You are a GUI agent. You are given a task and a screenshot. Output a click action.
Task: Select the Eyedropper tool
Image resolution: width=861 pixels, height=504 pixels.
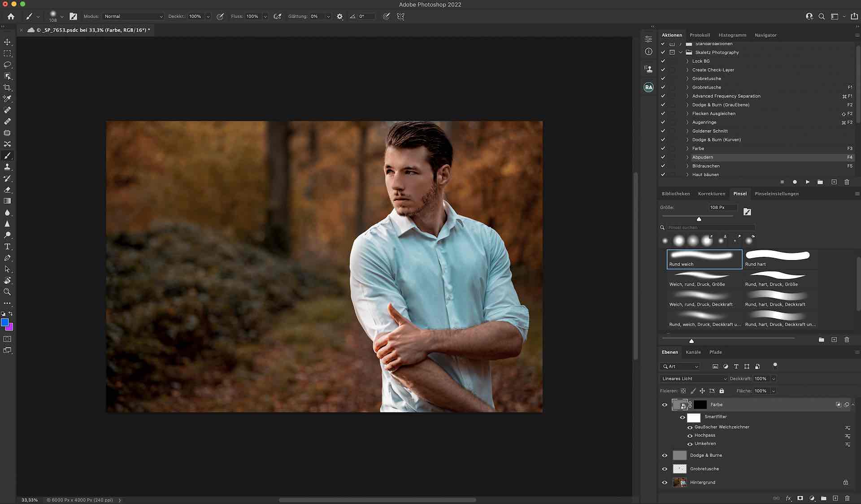(x=7, y=99)
